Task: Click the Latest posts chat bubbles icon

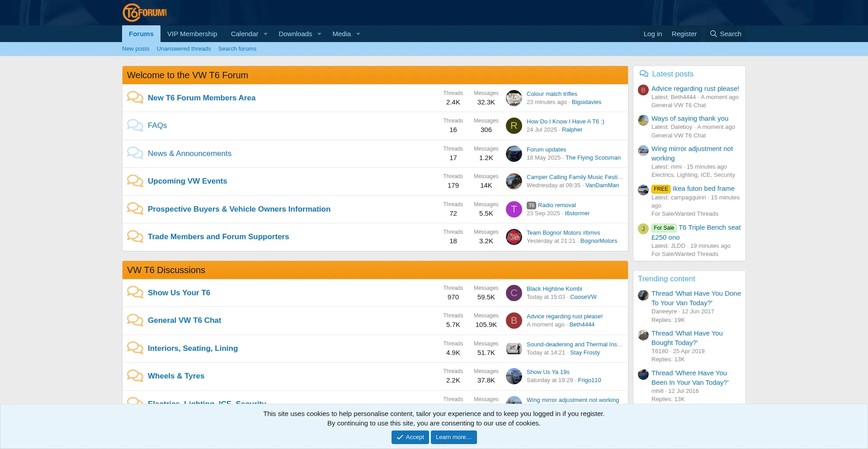Action: click(x=644, y=74)
